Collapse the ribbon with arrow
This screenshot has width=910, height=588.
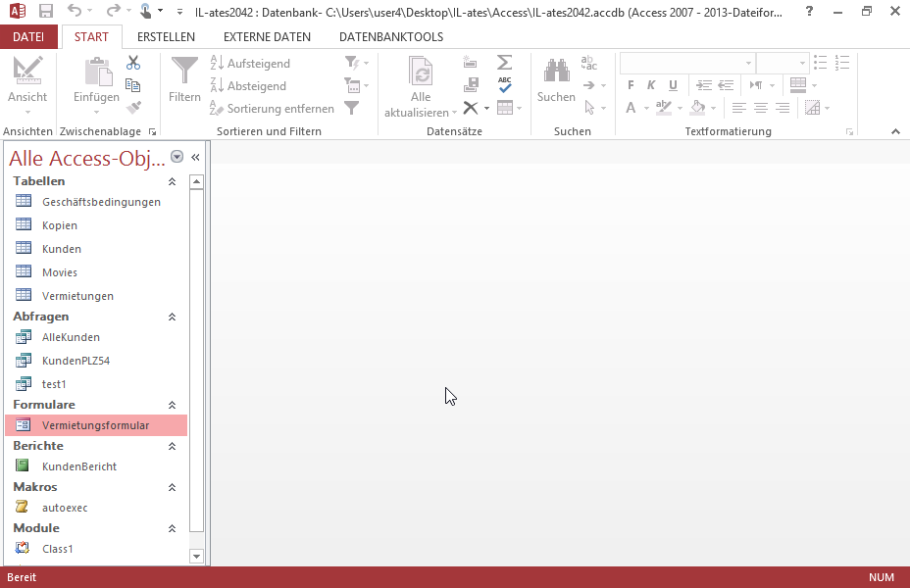tap(895, 131)
